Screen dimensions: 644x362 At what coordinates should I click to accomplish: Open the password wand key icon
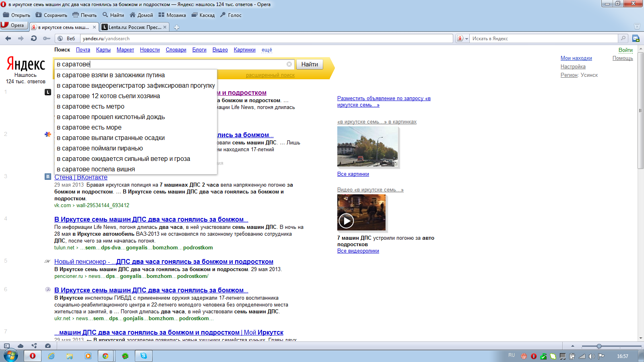47,39
